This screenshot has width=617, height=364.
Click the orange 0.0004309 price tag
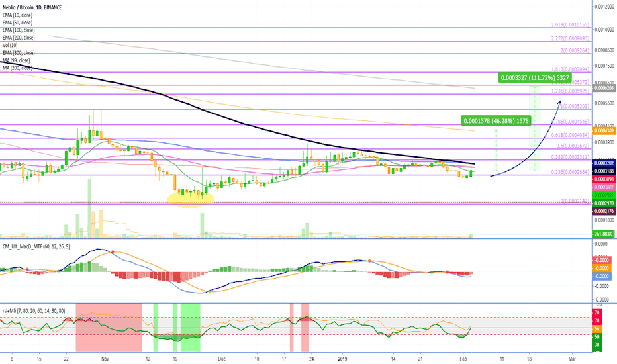[604, 130]
